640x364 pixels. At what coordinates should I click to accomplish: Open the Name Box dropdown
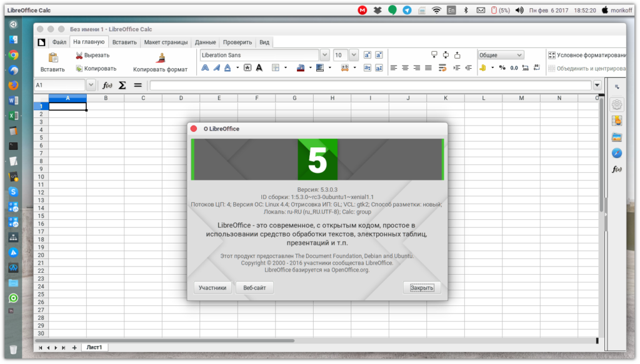tap(91, 85)
